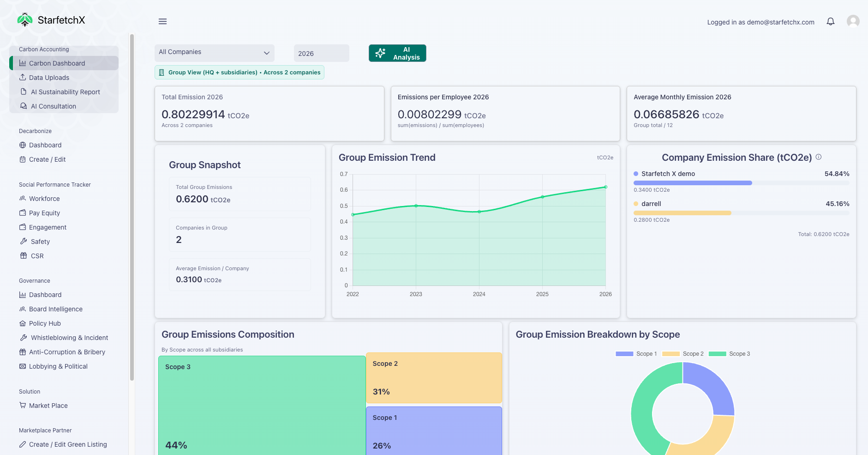Click the Market Place shopping cart icon

coord(22,405)
